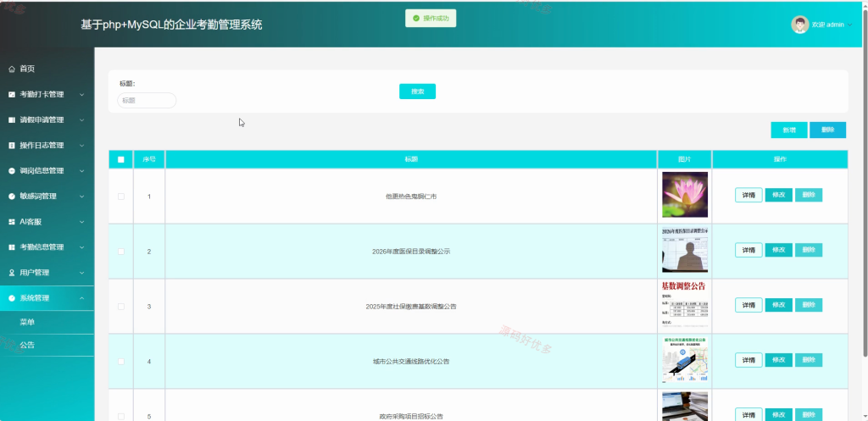Click the 考勤打卡管理 sidebar icon
This screenshot has width=868, height=421.
pos(12,95)
